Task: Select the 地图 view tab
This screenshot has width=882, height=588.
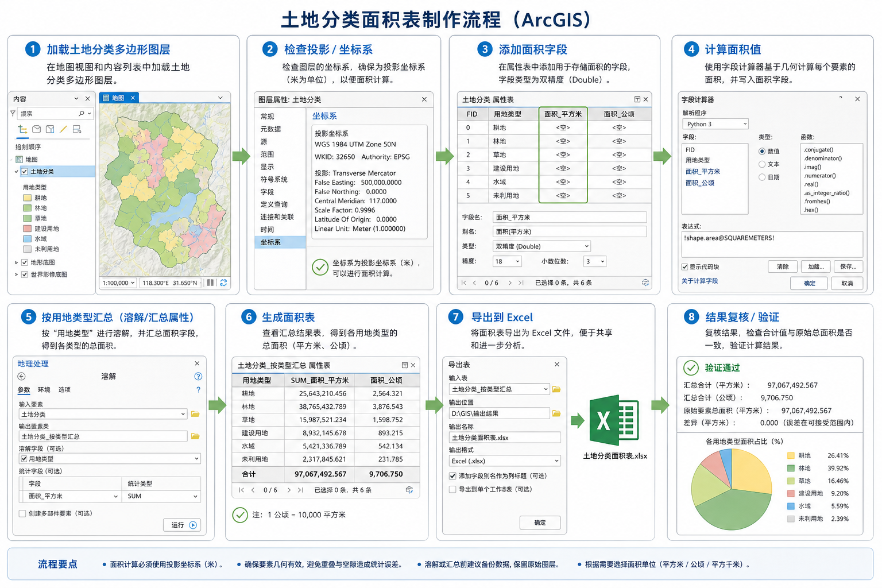Action: (118, 98)
